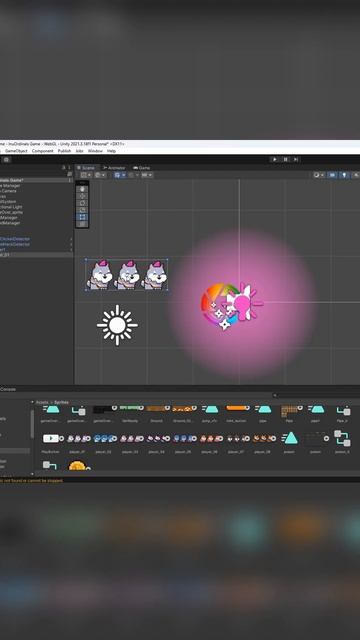The height and width of the screenshot is (640, 360).
Task: Expand the player_08 sprite sub-assets
Action: [273, 438]
